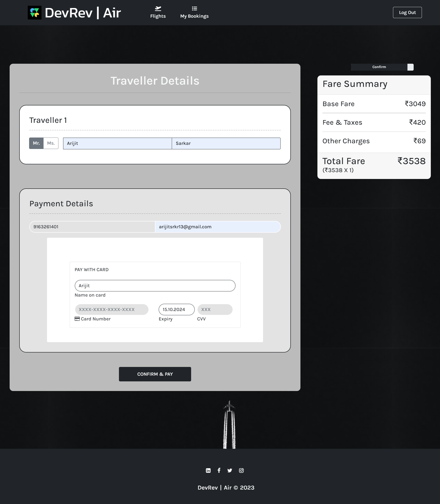Select the email field with arijitsrkr13@gmail.com
Viewport: 440px width, 504px height.
pyautogui.click(x=217, y=226)
